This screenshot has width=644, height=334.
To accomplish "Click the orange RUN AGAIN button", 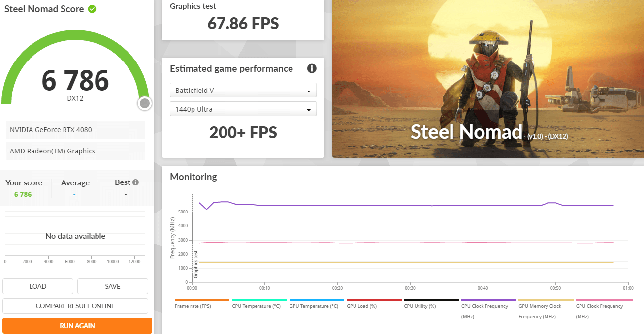I will (77, 326).
